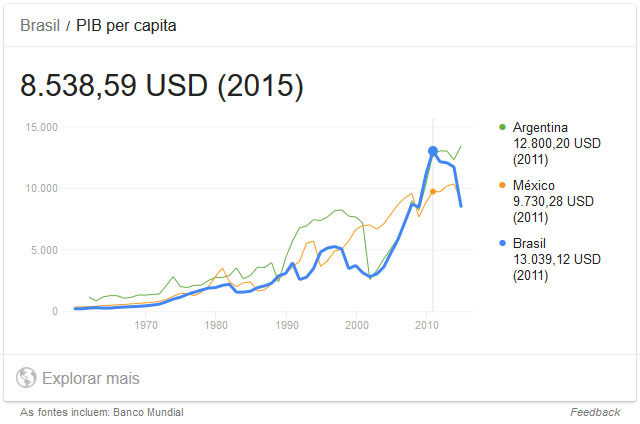Select the Argentina legend label
Image resolution: width=640 pixels, height=424 pixels.
tap(540, 128)
